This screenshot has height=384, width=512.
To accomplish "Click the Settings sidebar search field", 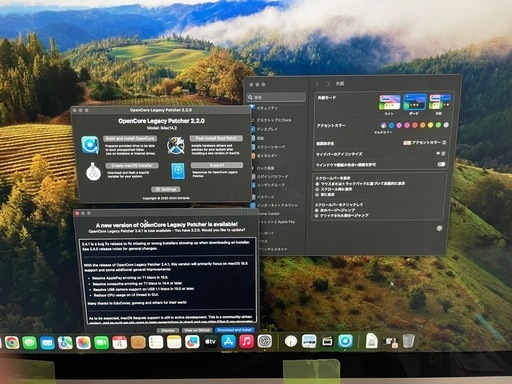I will point(276,97).
